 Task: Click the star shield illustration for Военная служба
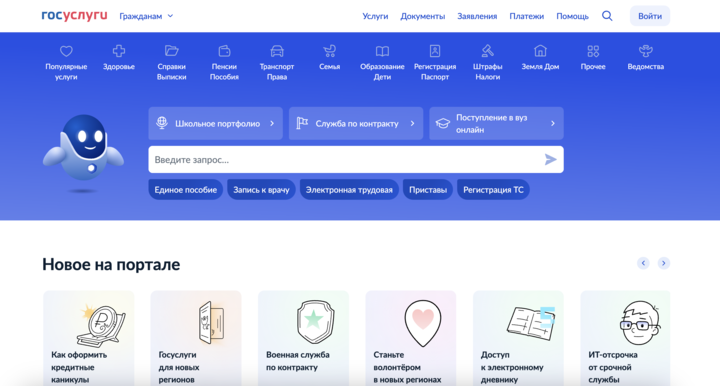click(x=315, y=321)
